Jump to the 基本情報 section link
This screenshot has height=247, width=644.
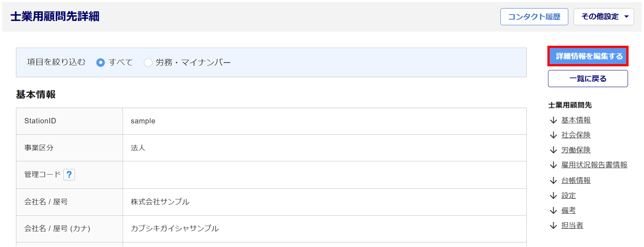[x=576, y=120]
